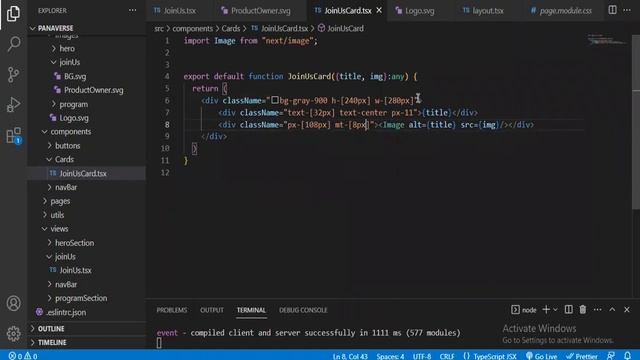Open Explorer's more actions ellipsis
Image resolution: width=640 pixels, height=360 pixels.
(133, 11)
